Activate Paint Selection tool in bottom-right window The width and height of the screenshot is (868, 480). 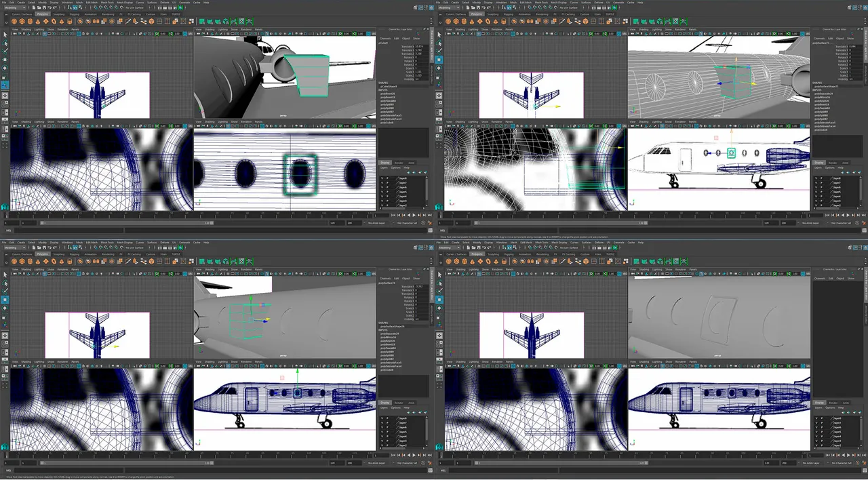click(x=441, y=291)
